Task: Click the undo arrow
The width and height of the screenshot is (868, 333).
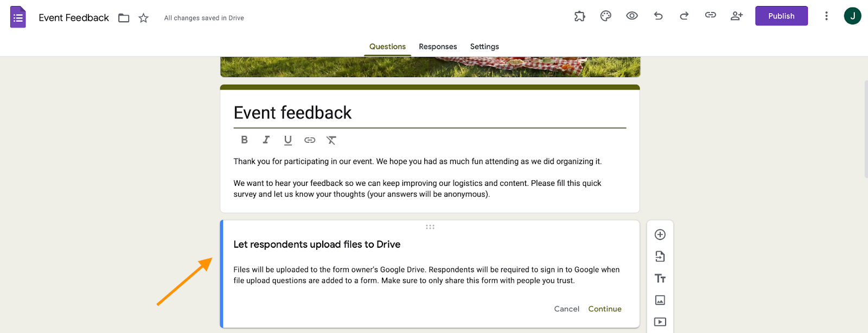Action: pyautogui.click(x=658, y=16)
